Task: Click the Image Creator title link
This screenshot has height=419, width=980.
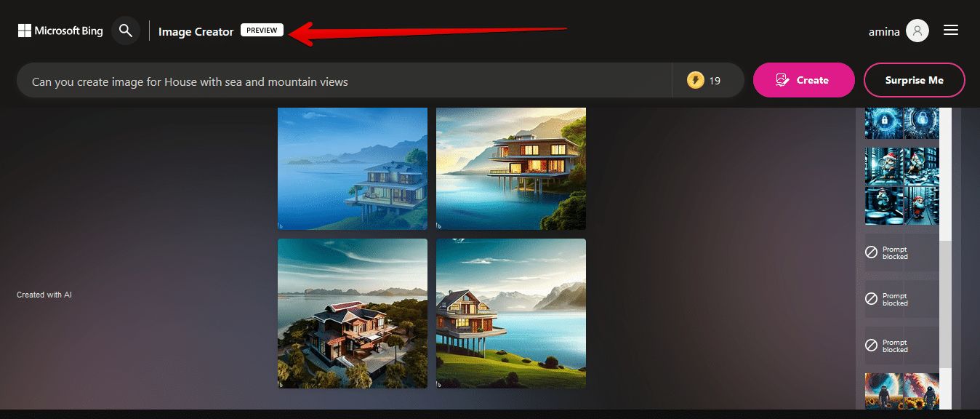Action: (x=196, y=31)
